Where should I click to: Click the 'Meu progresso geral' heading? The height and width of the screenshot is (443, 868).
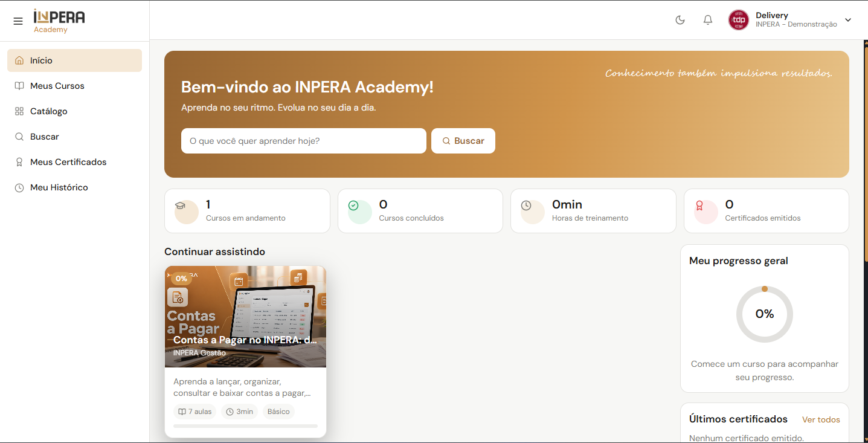pyautogui.click(x=739, y=261)
